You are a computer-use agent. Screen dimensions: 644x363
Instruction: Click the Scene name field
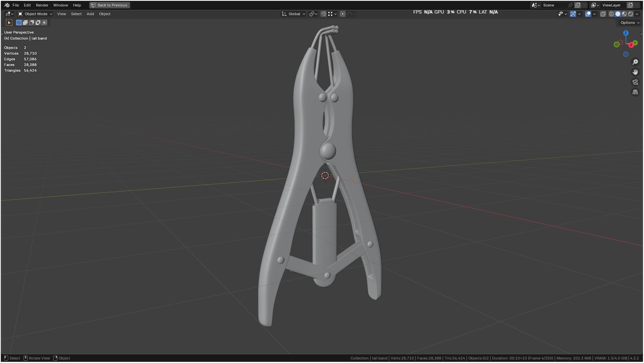click(554, 5)
